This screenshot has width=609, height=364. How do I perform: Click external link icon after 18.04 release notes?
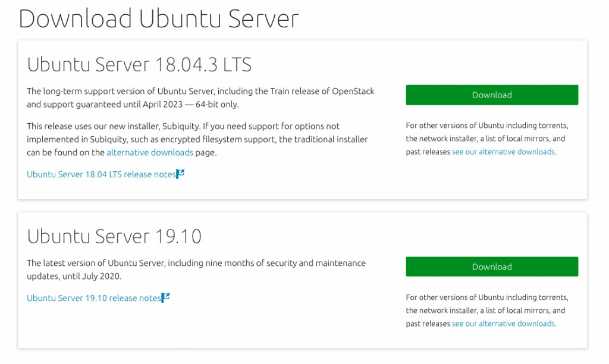180,174
